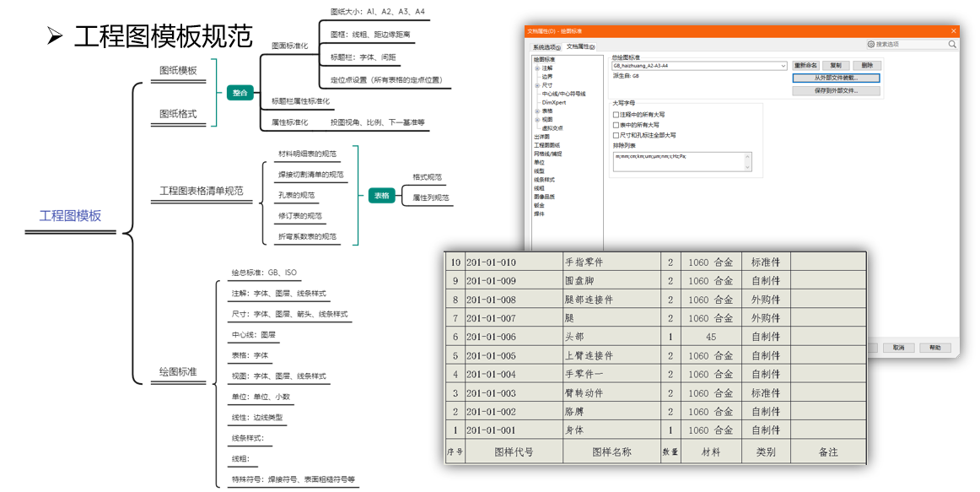Click inside the 排除列表 text field
The height and width of the screenshot is (492, 980).
pos(675,161)
